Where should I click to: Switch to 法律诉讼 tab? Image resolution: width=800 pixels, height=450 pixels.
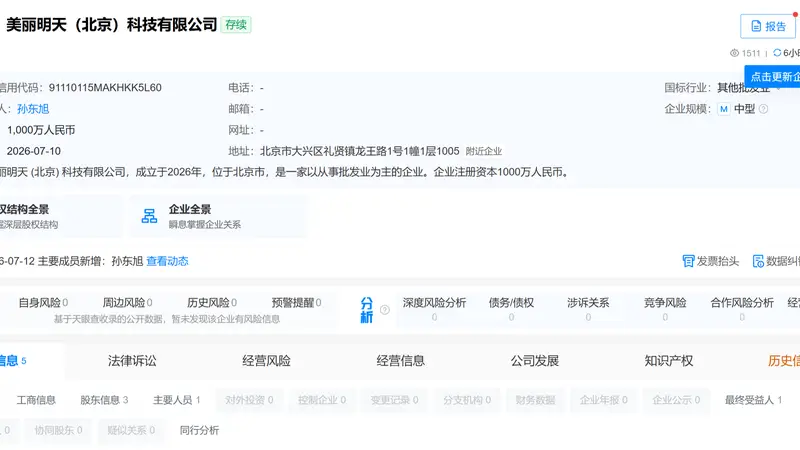coord(132,361)
